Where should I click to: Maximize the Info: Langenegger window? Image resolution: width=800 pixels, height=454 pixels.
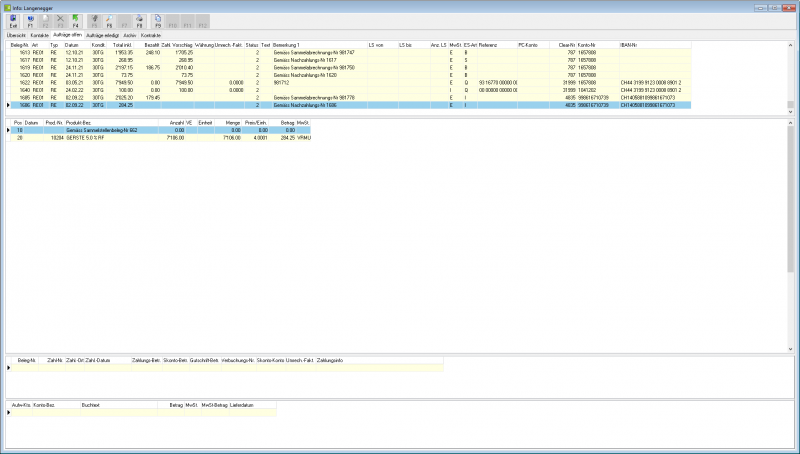(774, 8)
